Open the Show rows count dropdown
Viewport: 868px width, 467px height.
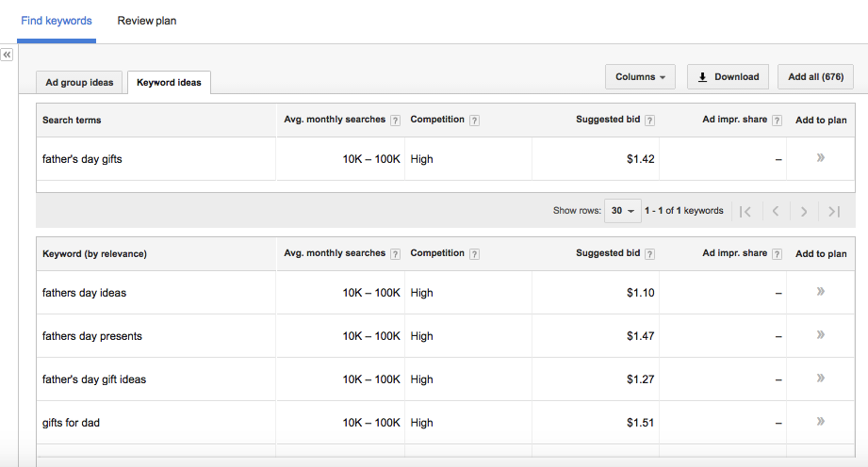pos(623,211)
